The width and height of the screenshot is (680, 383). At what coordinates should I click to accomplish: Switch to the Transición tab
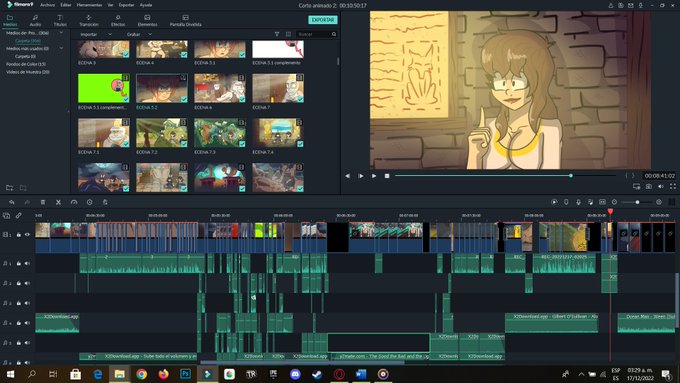click(89, 20)
